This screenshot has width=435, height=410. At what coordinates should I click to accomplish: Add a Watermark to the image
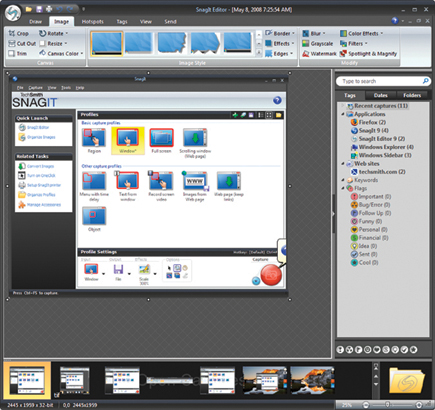[319, 53]
